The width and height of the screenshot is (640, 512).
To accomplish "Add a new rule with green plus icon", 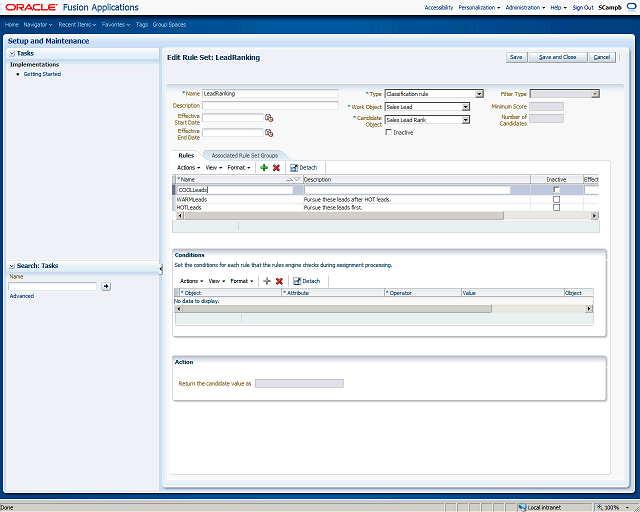I will tap(264, 167).
